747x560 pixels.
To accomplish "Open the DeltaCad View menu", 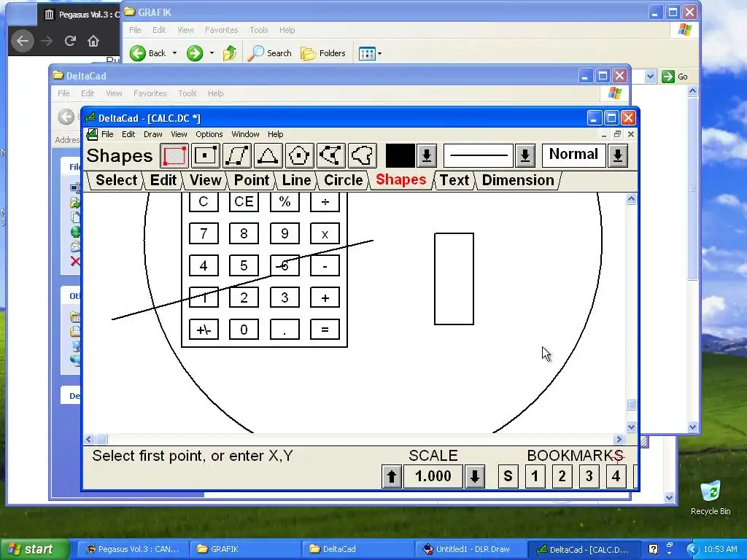I will click(x=179, y=134).
